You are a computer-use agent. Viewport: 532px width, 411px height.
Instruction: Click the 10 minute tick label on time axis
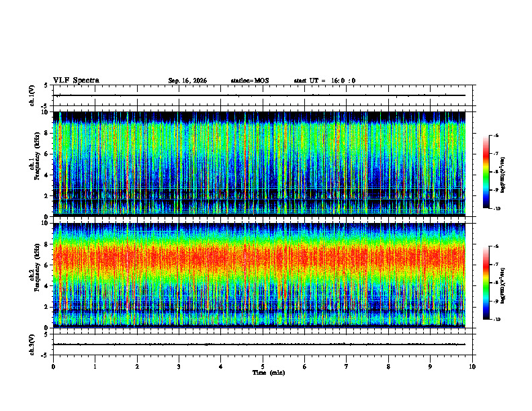click(472, 367)
